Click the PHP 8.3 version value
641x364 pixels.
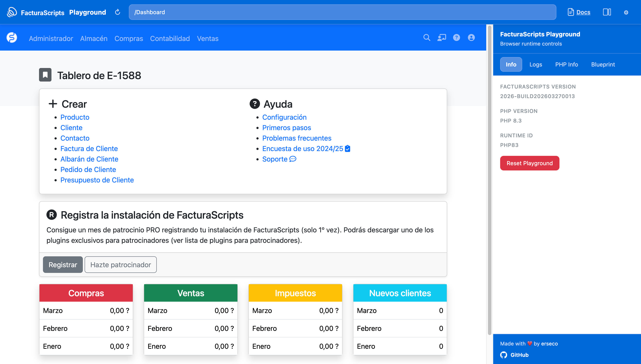pyautogui.click(x=511, y=121)
